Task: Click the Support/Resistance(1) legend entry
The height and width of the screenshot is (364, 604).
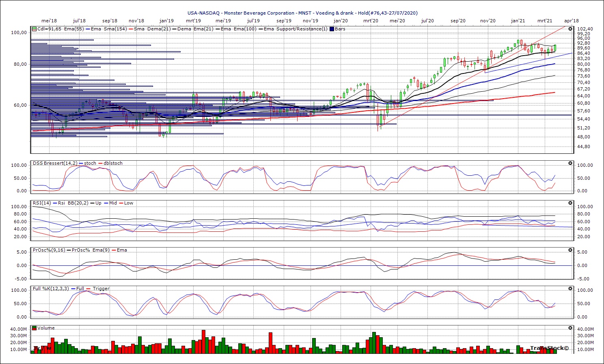Action: click(302, 29)
